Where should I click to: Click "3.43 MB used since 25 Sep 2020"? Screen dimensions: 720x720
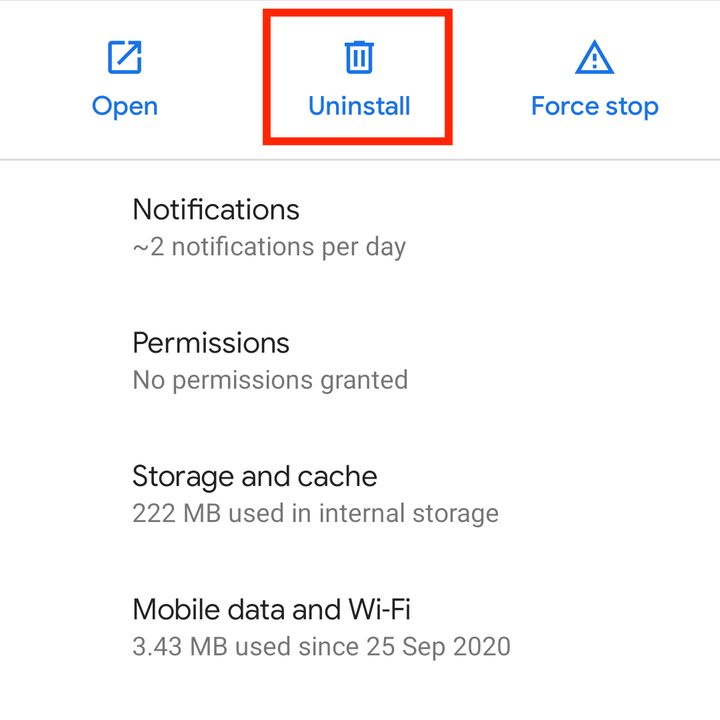pos(321,647)
